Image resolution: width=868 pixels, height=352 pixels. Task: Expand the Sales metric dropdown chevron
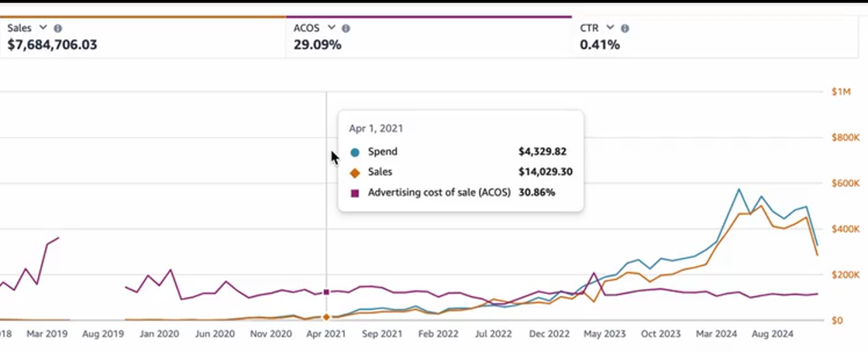point(43,28)
